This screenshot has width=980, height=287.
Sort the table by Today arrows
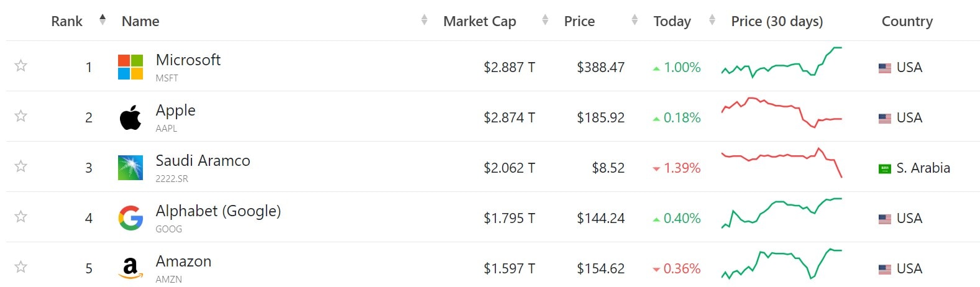coord(712,20)
